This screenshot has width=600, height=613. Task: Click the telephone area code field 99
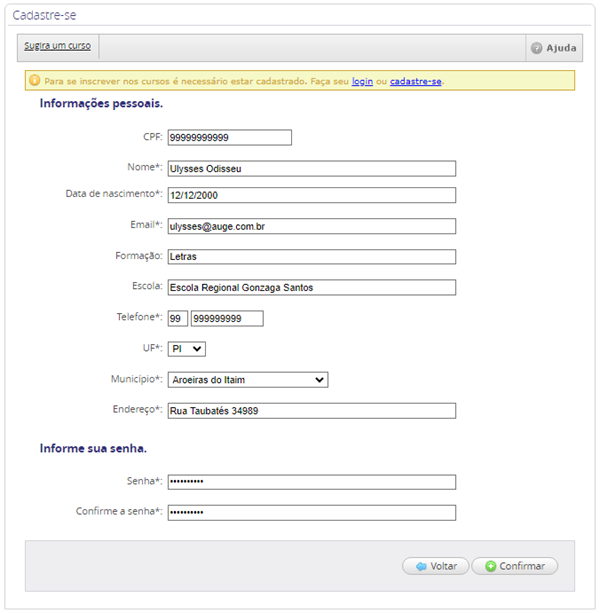(178, 319)
